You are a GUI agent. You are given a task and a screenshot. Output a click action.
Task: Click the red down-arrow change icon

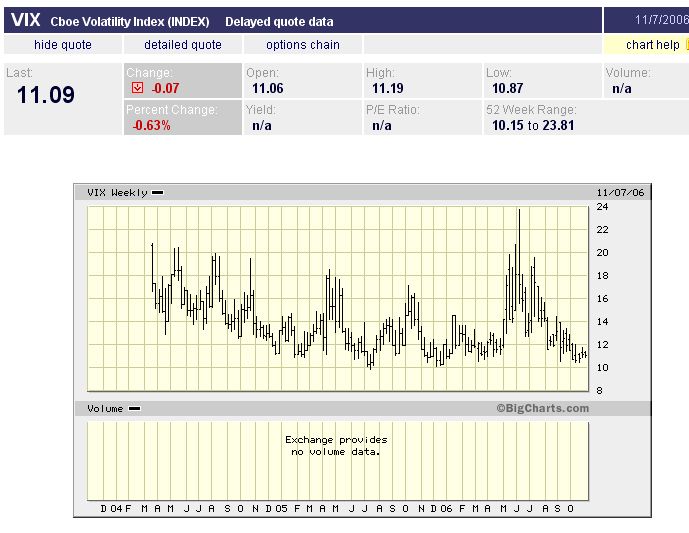(x=138, y=88)
